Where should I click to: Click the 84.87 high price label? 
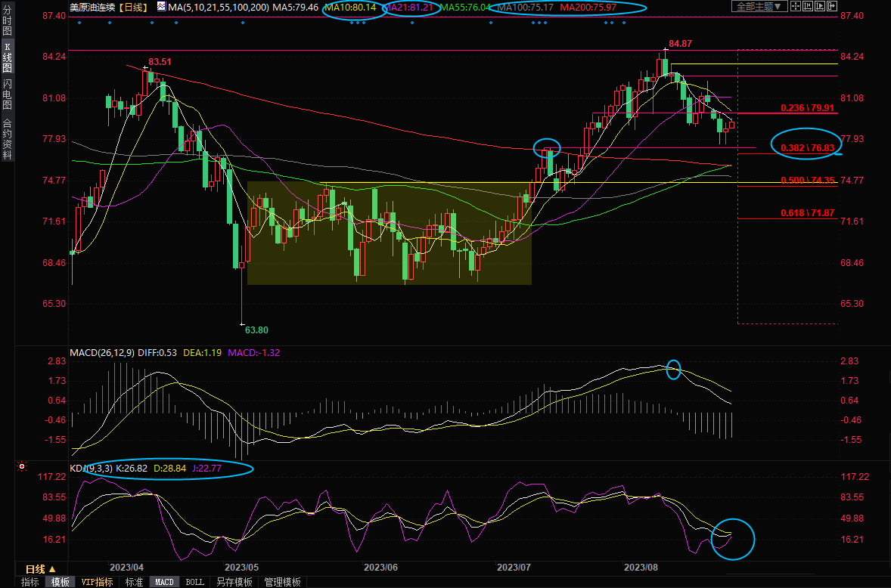[681, 44]
